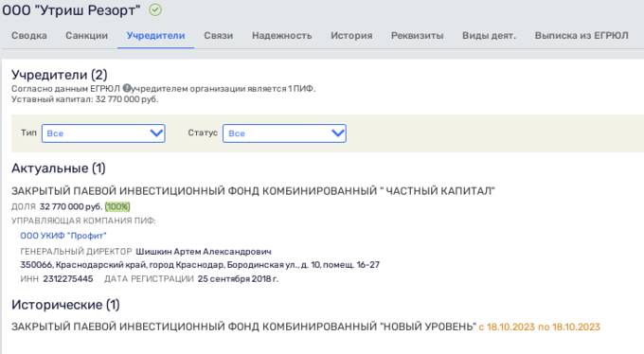Open the Выписка из ЕГРЮЛ tab
This screenshot has height=354, width=644.
(x=581, y=36)
